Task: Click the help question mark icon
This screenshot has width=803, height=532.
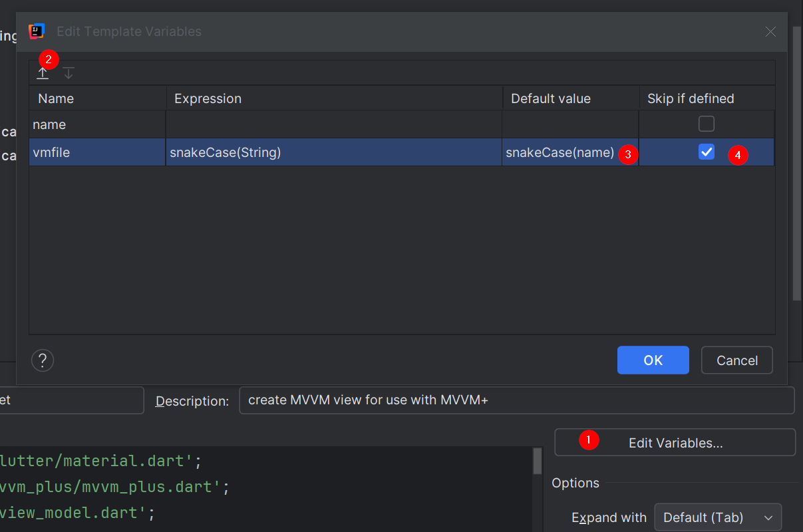Action: [43, 360]
